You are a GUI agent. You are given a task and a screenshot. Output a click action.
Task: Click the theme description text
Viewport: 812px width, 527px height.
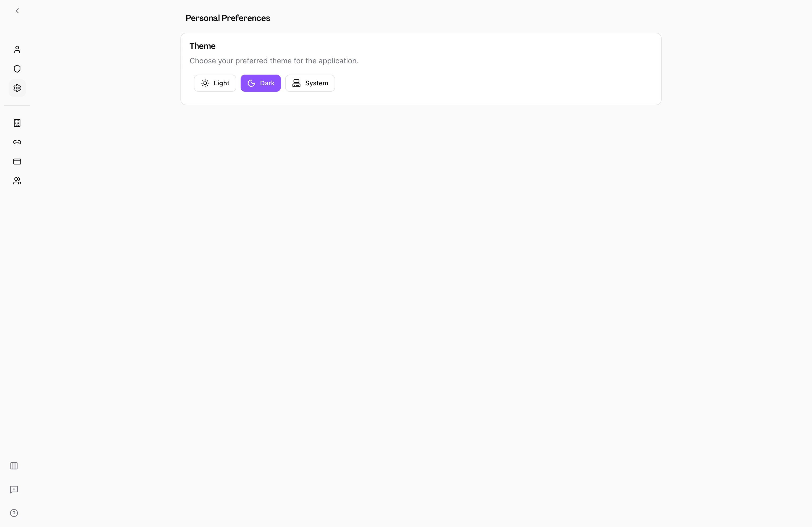coord(274,61)
